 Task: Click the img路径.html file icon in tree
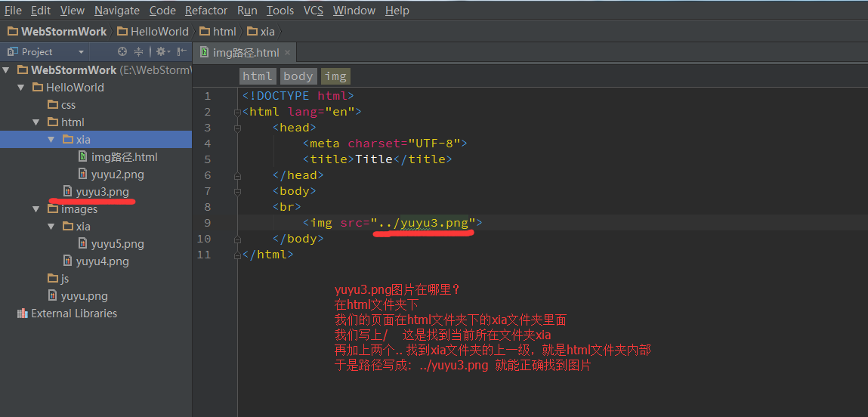click(82, 156)
